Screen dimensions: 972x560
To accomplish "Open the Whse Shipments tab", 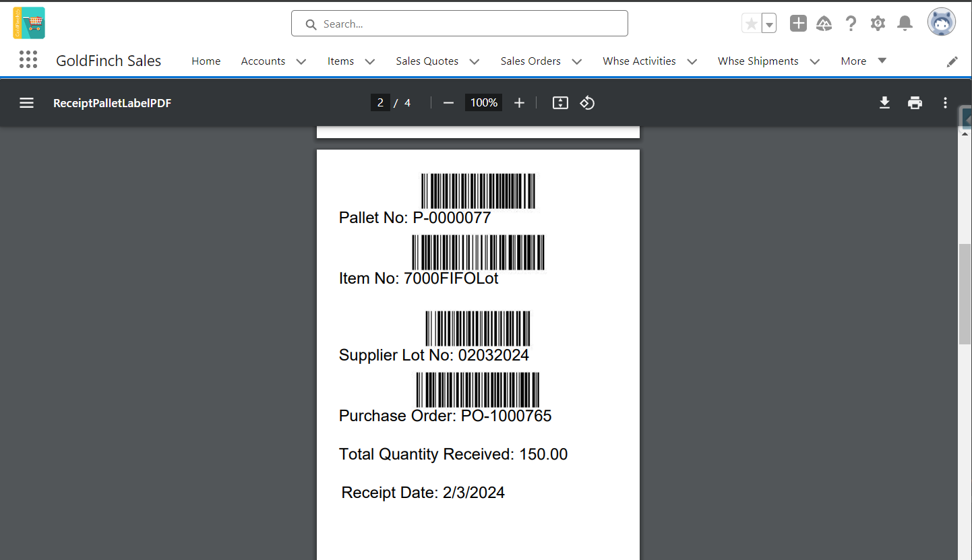I will tap(758, 61).
